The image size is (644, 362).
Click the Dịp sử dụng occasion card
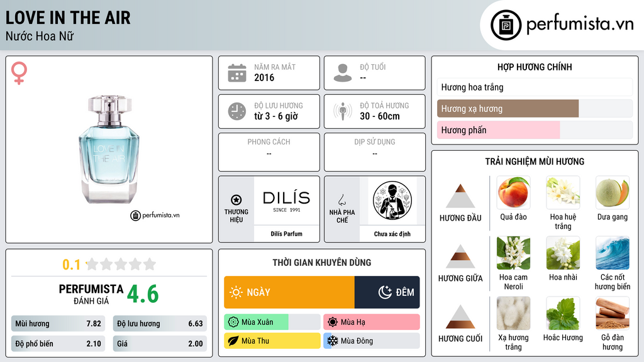(375, 152)
